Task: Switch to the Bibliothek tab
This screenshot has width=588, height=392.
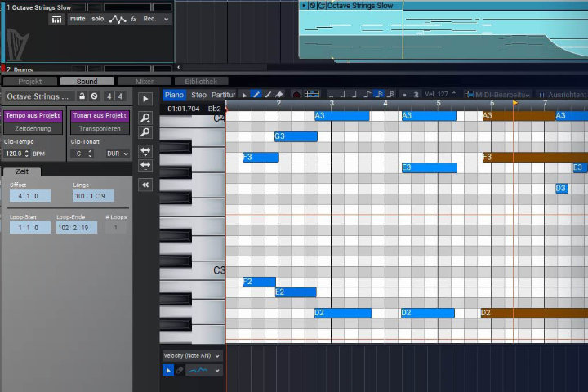Action: coord(201,82)
